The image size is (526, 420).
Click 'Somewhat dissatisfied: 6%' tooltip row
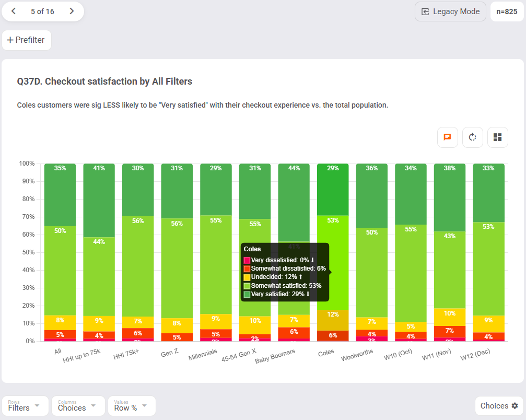coord(285,269)
